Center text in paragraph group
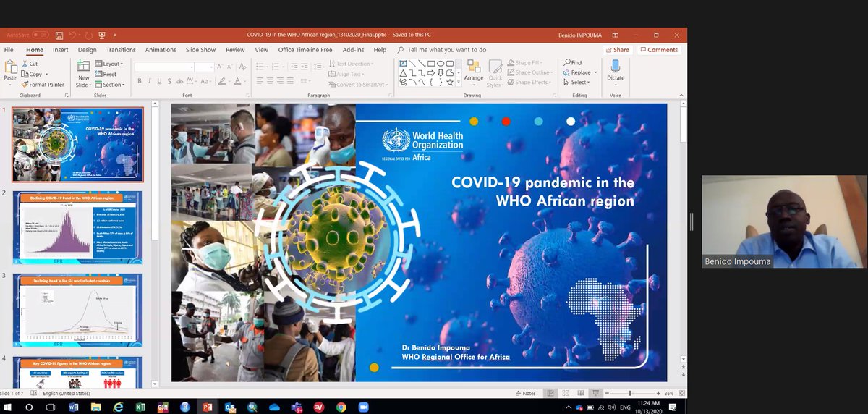Viewport: 868px width, 414px height. pyautogui.click(x=270, y=81)
